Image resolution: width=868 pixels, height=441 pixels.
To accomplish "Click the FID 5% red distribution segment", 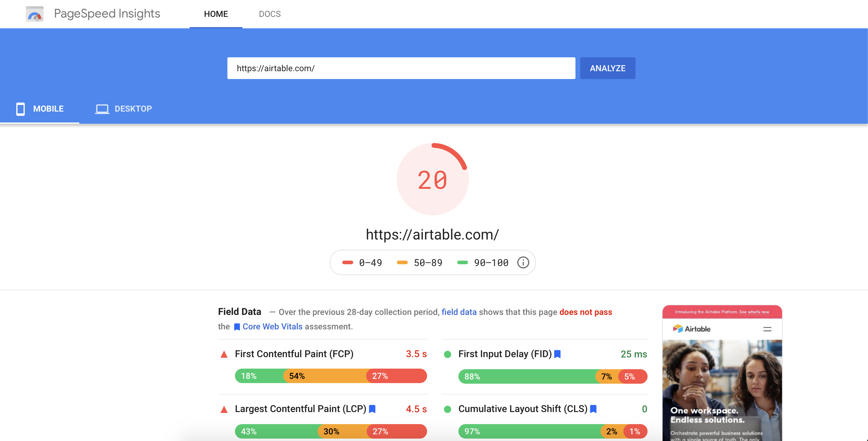I will [633, 376].
